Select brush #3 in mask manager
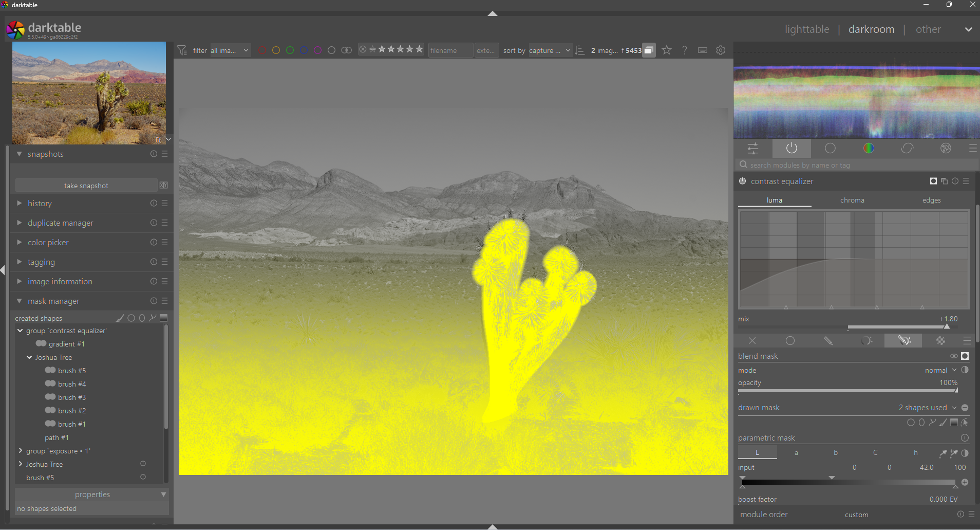 click(x=71, y=397)
